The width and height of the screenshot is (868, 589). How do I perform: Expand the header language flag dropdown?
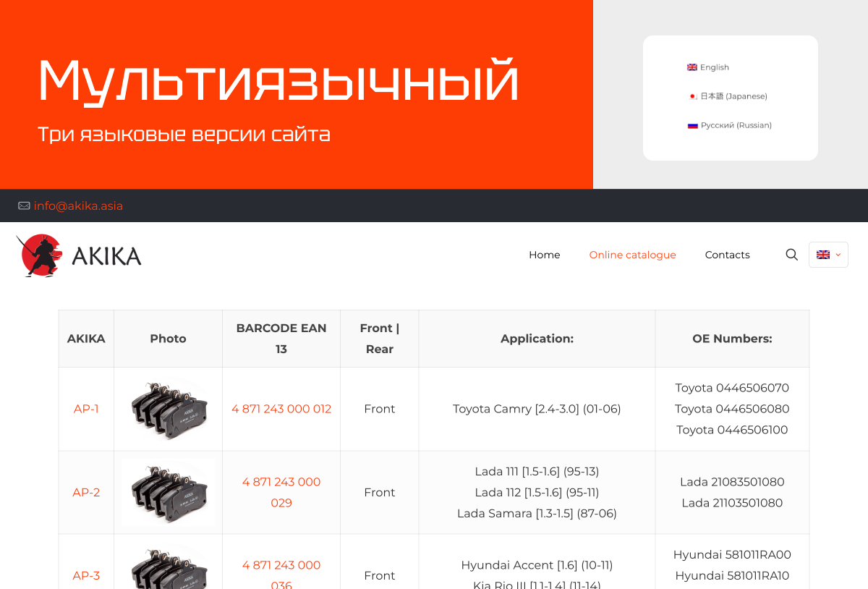click(x=828, y=255)
